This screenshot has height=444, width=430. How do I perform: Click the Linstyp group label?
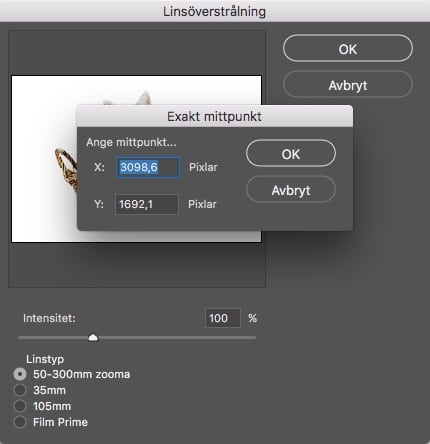(45, 359)
